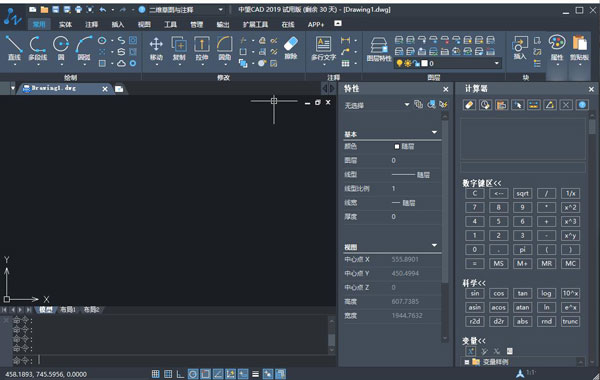Open 图层特性 layer properties manager
This screenshot has width=600, height=380.
coord(379,49)
